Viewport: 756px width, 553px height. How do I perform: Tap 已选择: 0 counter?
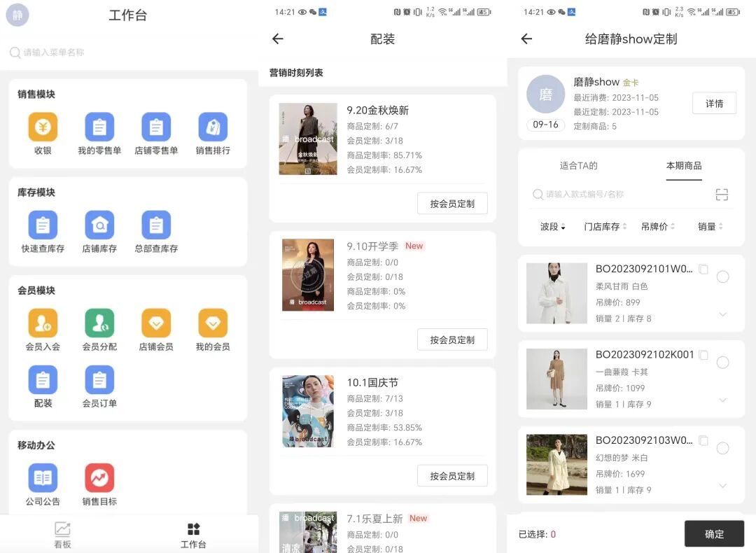tap(537, 534)
